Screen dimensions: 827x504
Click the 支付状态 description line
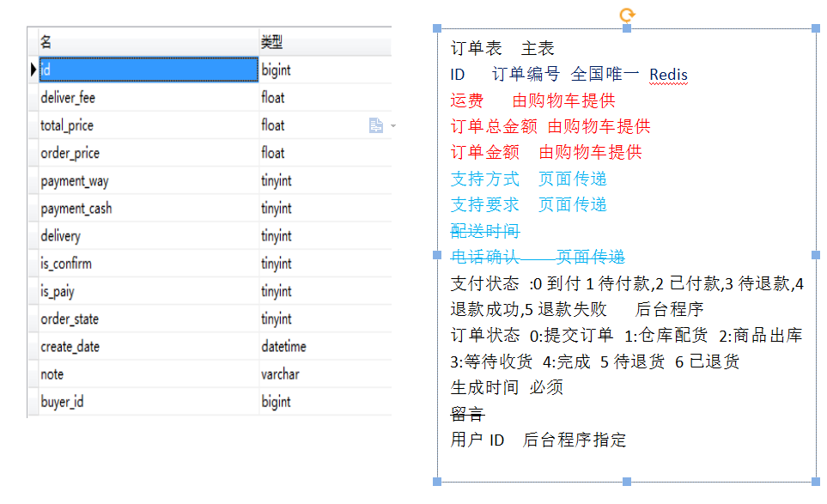(x=627, y=296)
